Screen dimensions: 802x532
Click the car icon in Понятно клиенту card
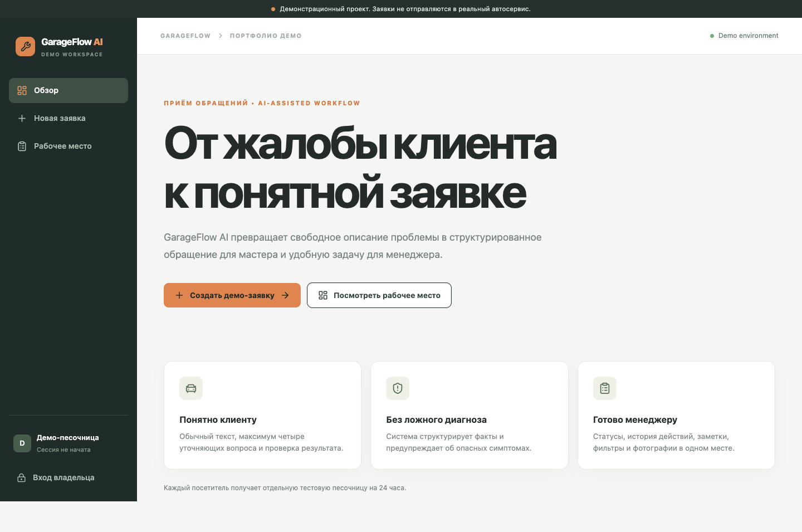(x=191, y=388)
